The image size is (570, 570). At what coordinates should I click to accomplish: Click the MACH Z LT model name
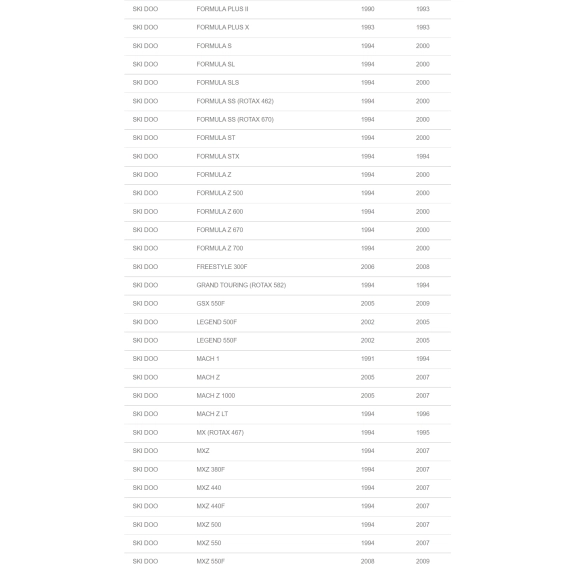click(212, 414)
